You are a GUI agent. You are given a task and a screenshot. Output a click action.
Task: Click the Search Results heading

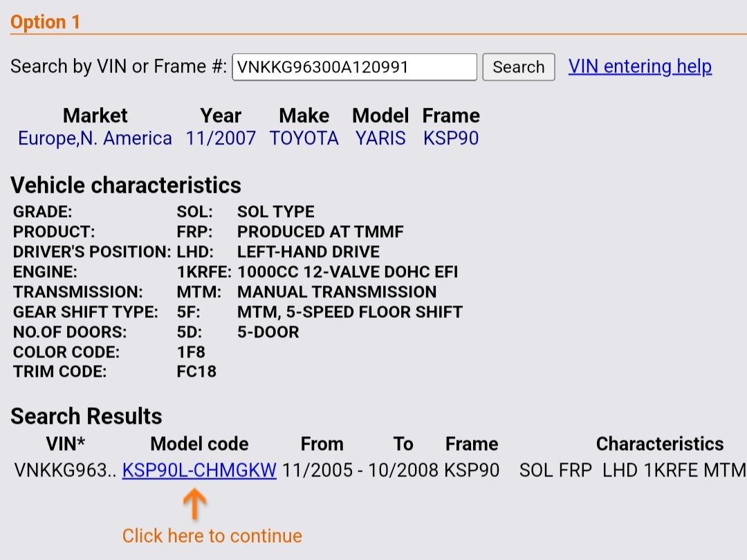(86, 416)
